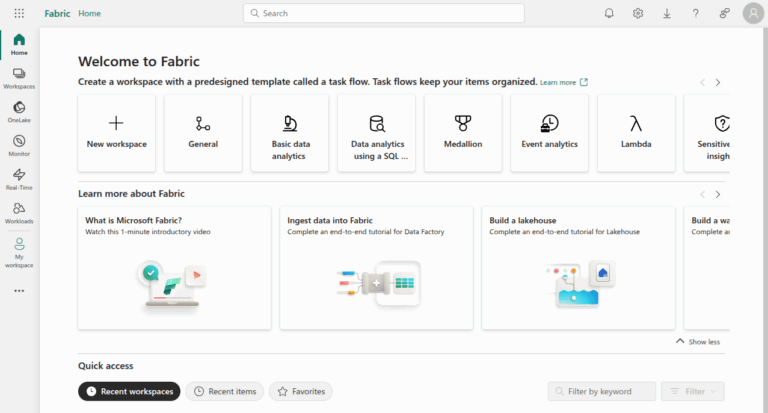Select the Medallion task flow template

(463, 132)
